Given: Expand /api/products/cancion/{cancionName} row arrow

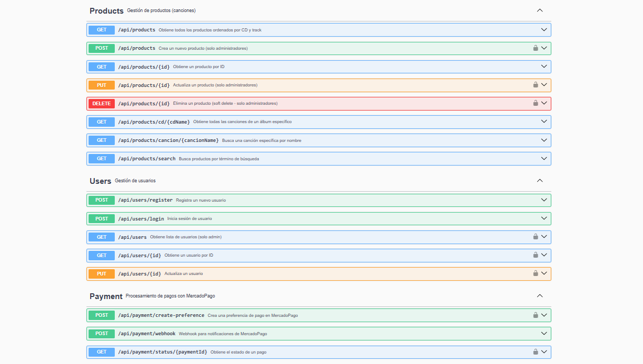Looking at the screenshot, I should pyautogui.click(x=544, y=140).
